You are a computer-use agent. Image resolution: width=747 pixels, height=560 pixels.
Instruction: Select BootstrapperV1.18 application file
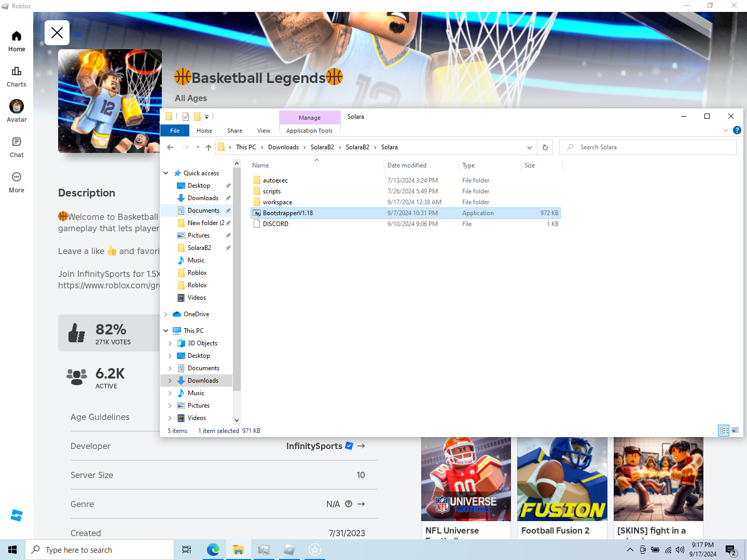(406, 213)
